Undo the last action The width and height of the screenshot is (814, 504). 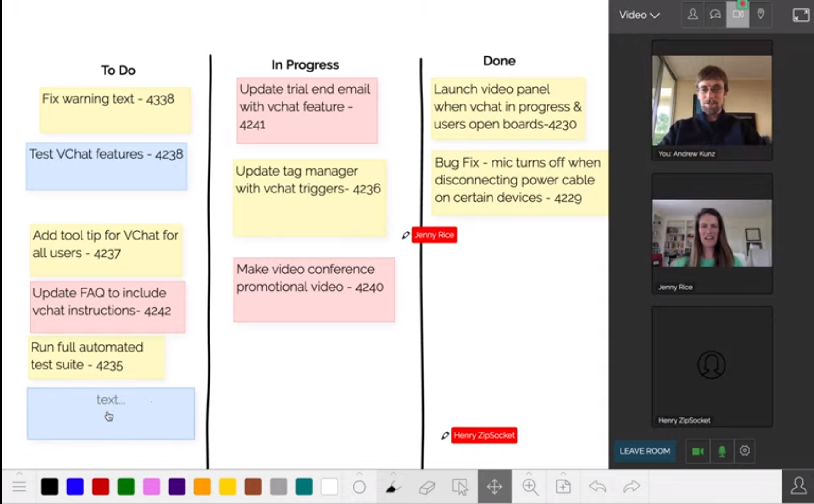[597, 486]
